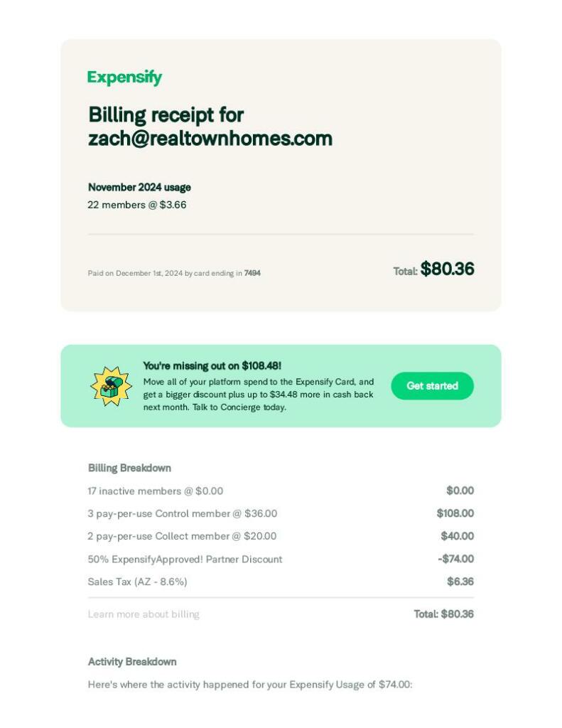Screen dimensions: 562x728
Task: Click the zach@realtownhomes.com email address
Action: coord(210,138)
